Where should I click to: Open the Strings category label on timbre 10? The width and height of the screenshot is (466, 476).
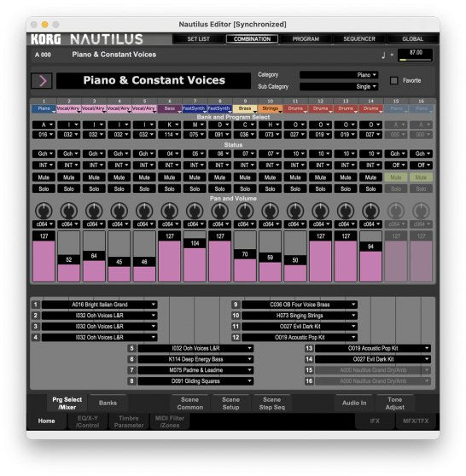(270, 108)
